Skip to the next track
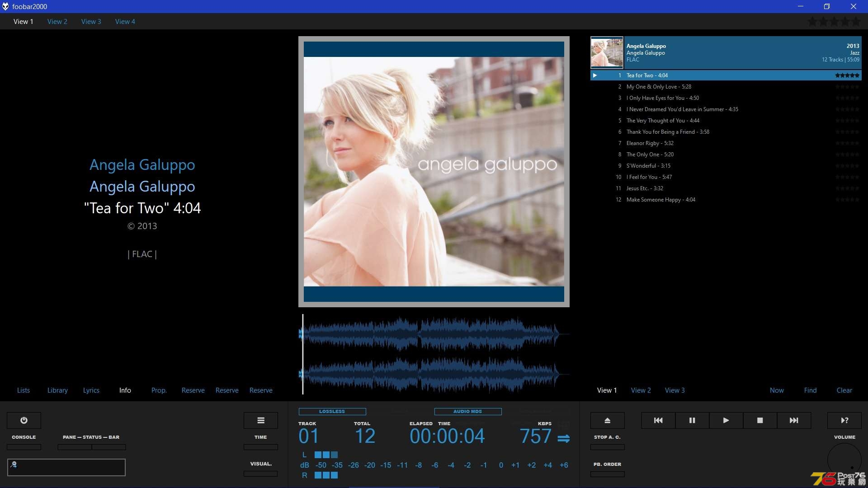The width and height of the screenshot is (868, 488). pos(794,420)
